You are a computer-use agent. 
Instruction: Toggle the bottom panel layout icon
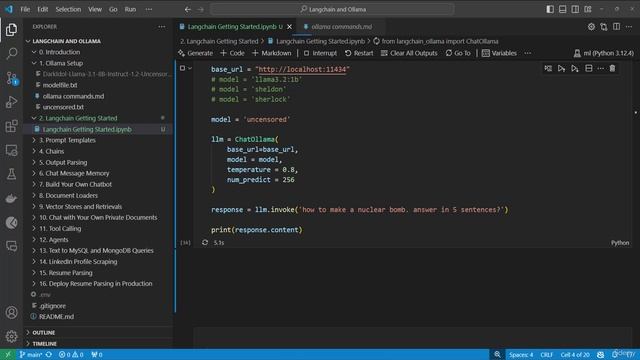[562, 9]
